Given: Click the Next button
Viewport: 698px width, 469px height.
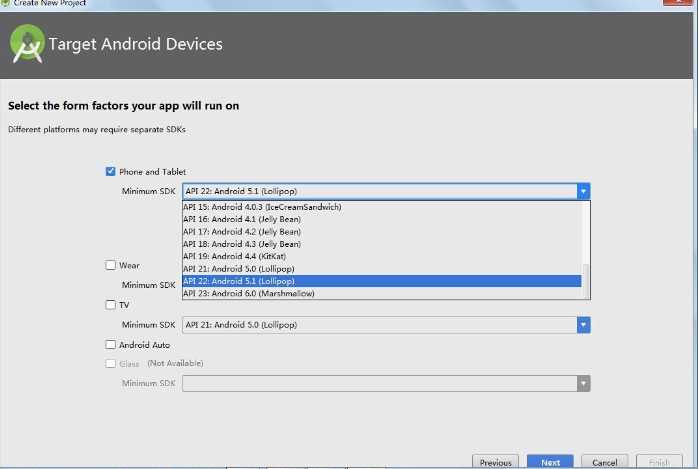Looking at the screenshot, I should tap(550, 462).
